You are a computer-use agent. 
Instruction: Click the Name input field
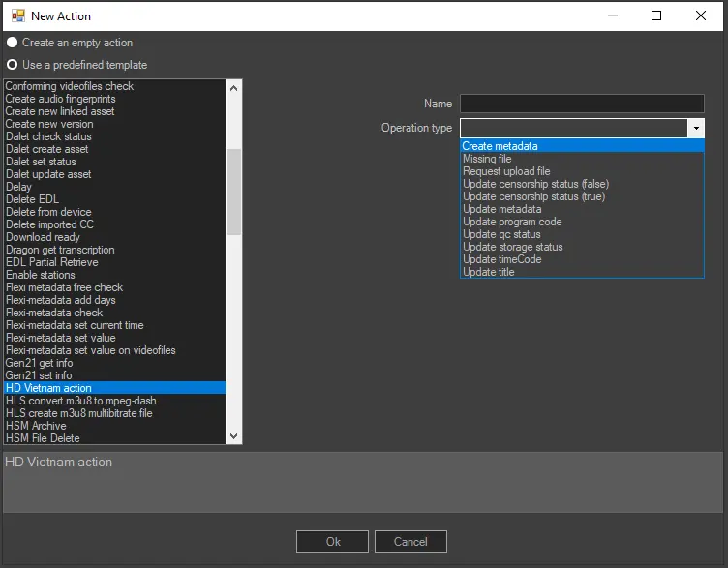click(x=581, y=104)
